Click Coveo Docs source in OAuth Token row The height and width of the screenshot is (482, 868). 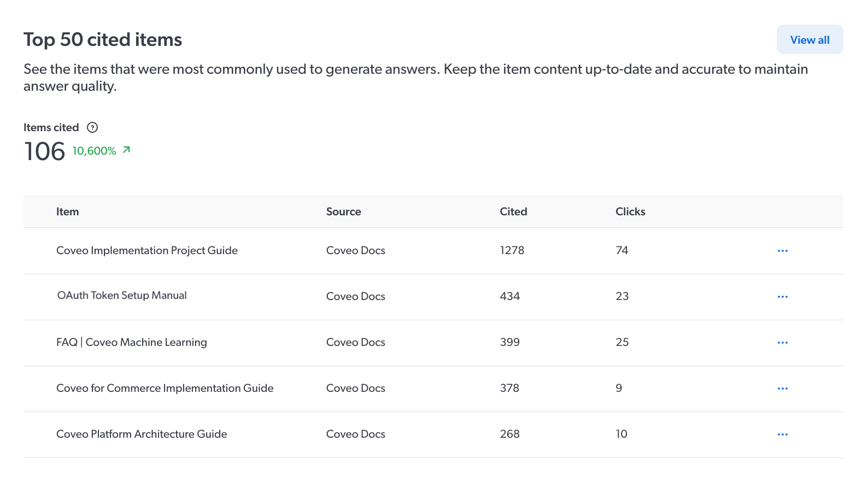(356, 296)
